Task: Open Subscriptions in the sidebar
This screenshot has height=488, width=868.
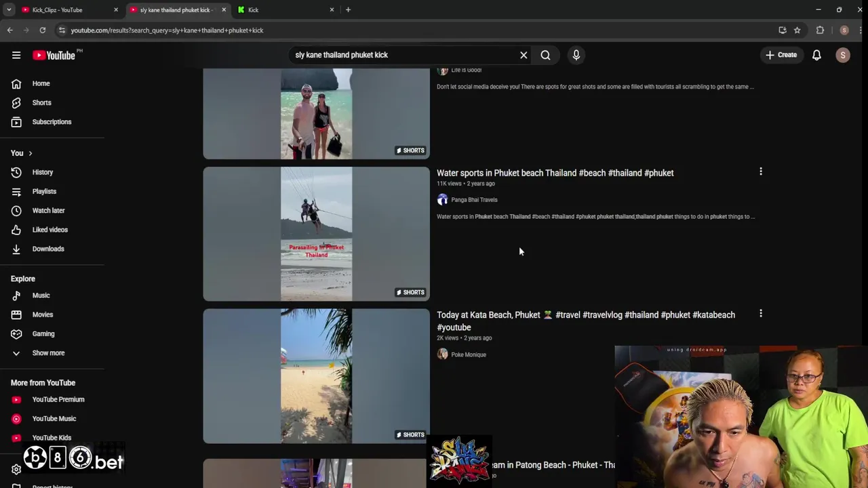Action: pyautogui.click(x=52, y=122)
